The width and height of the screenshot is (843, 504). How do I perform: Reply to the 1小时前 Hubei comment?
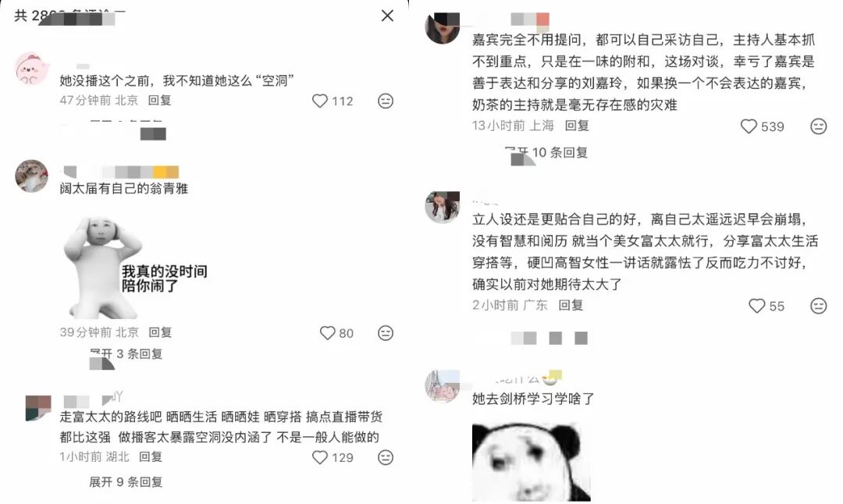151,456
